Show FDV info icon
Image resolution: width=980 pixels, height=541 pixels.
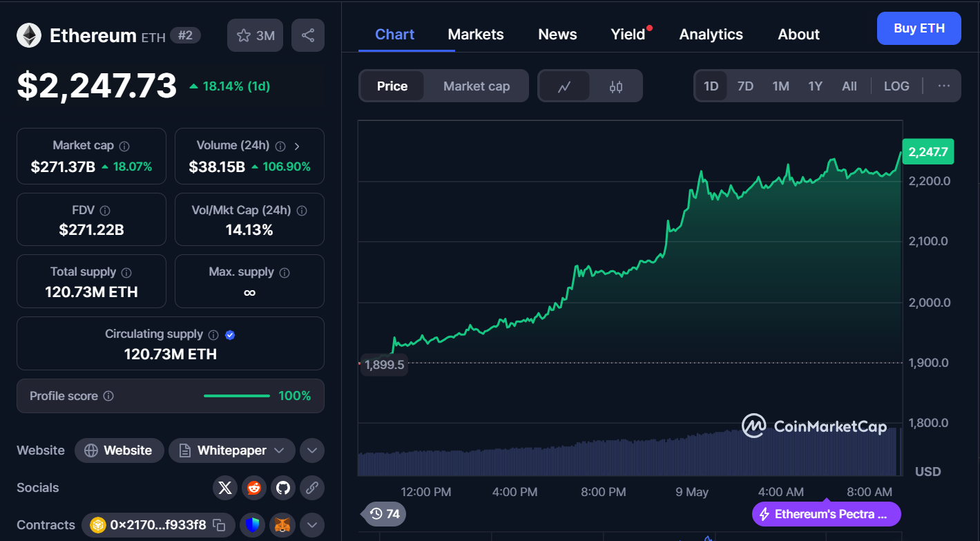(x=105, y=210)
